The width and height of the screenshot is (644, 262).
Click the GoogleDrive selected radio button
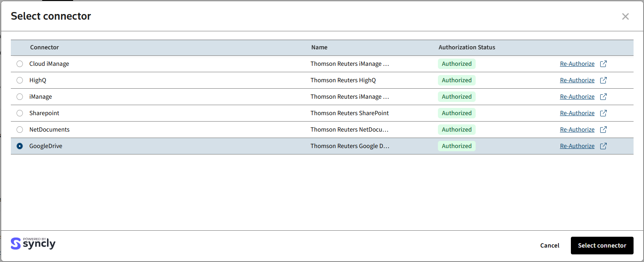[20, 146]
